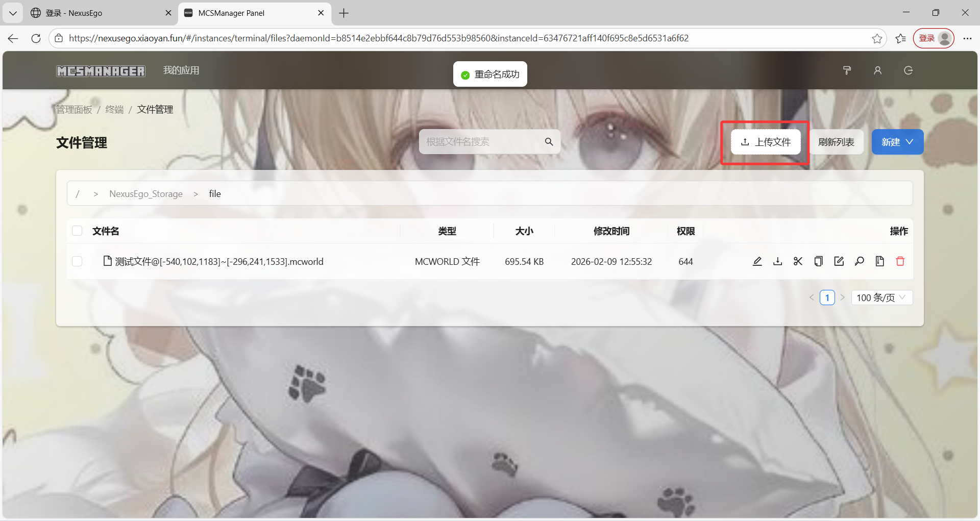This screenshot has height=521, width=980.
Task: Open the 100 条/页 page size dropdown
Action: (x=881, y=297)
